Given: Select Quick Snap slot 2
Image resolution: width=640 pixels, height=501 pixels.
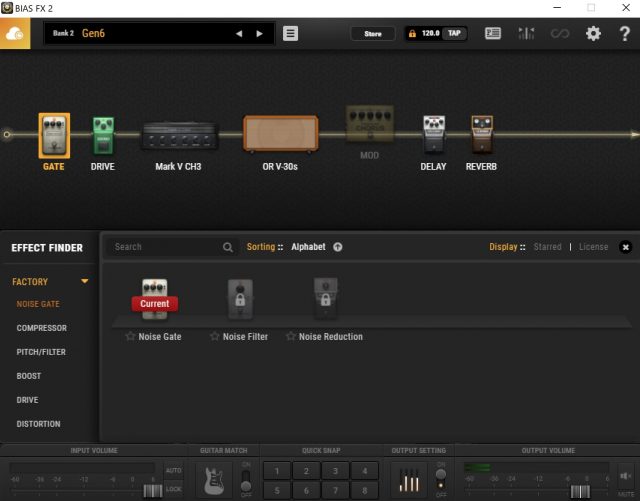Looking at the screenshot, I should coord(306,471).
